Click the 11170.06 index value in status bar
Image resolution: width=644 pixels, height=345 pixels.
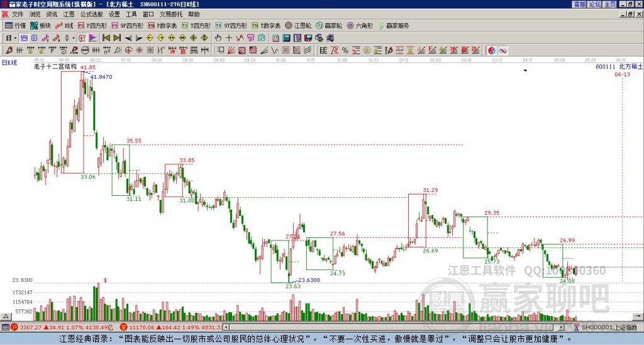click(x=141, y=327)
